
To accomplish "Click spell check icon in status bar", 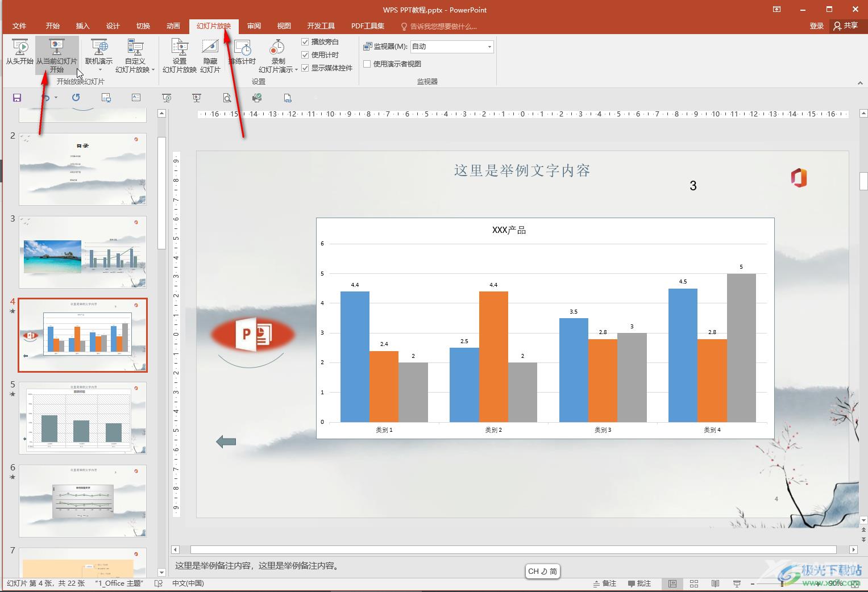I will (x=159, y=583).
